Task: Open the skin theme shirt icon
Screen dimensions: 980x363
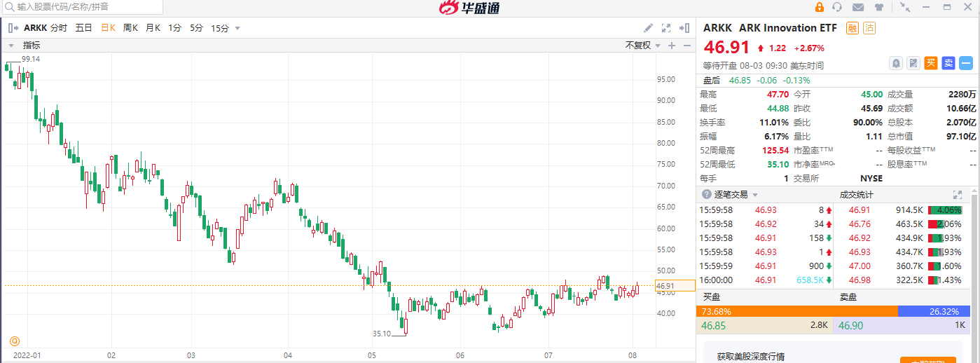Action: click(x=879, y=7)
